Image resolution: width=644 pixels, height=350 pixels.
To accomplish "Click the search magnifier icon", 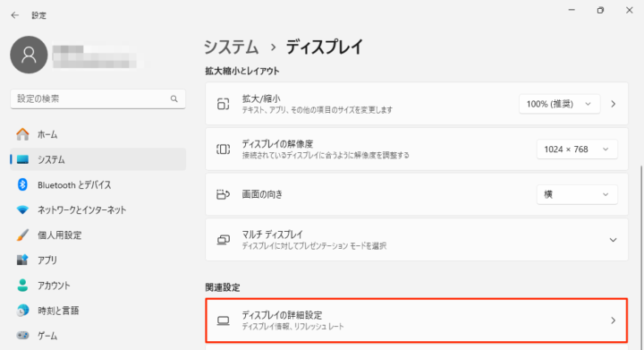I will [x=174, y=98].
